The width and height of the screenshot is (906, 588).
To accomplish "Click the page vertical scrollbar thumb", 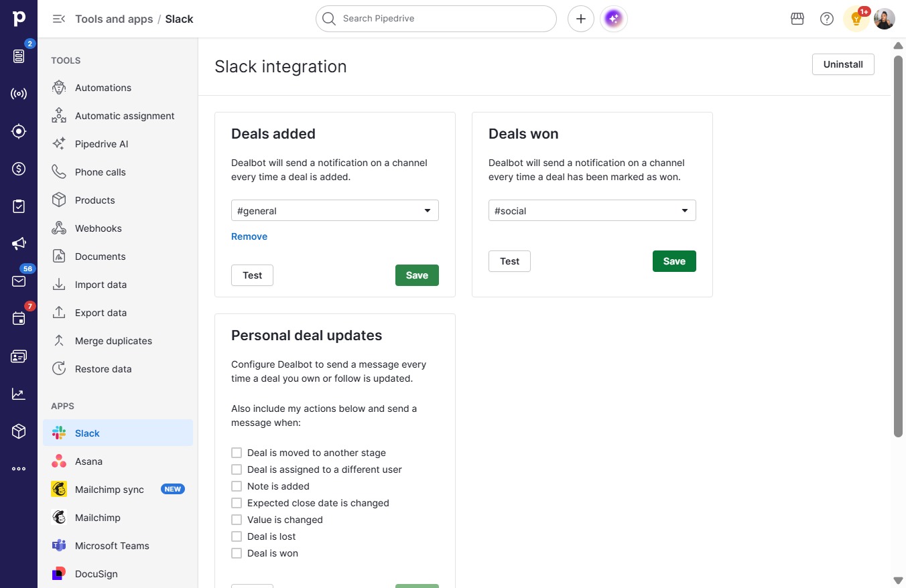I will 899,246.
